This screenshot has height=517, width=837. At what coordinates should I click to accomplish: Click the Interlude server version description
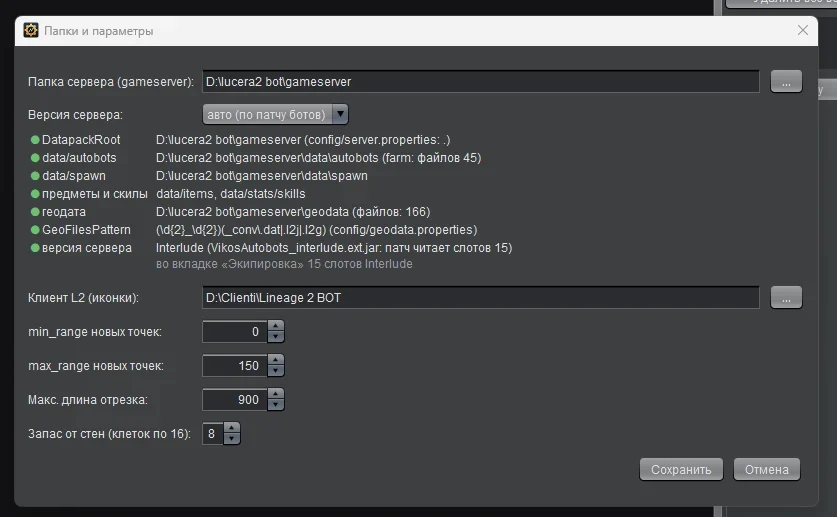click(334, 248)
